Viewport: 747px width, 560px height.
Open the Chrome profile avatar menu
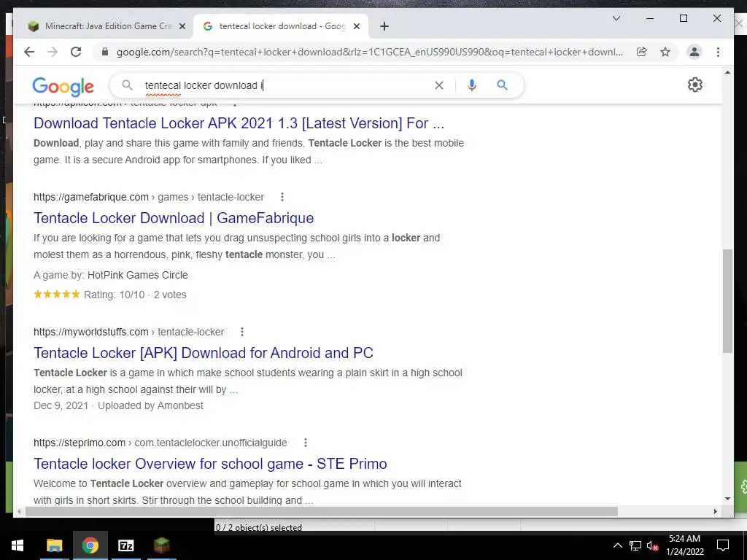(694, 52)
